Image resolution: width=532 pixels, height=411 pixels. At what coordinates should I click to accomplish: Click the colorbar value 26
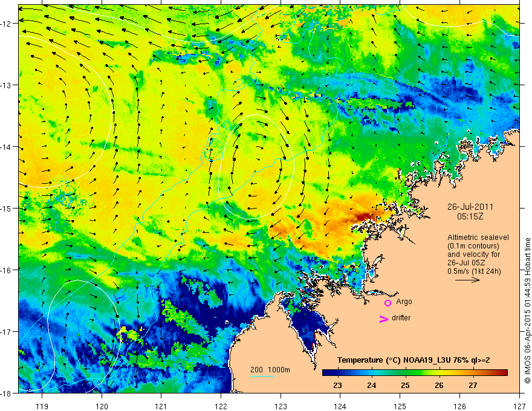click(x=439, y=385)
